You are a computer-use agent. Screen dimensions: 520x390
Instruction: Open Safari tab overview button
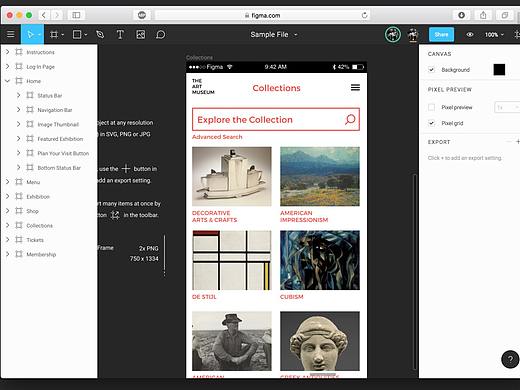[505, 15]
